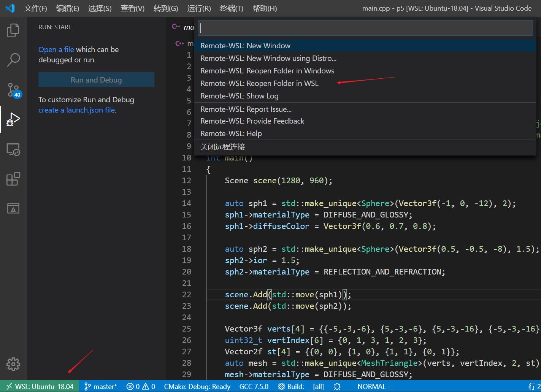Open the CMake view in activity bar
This screenshot has width=541, height=392.
coord(13,208)
